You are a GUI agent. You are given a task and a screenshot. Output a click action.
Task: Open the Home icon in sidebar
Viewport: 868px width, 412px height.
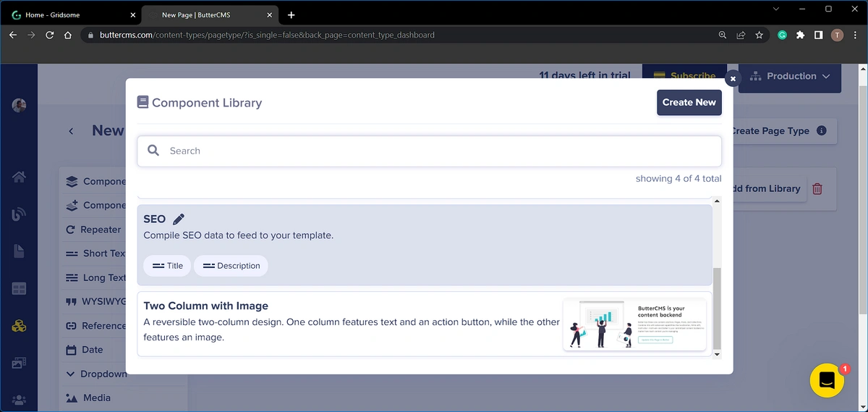(20, 177)
